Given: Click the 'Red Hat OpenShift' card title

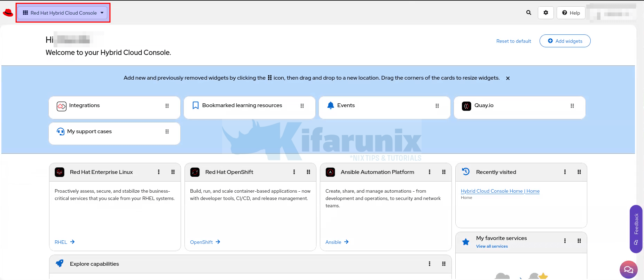Looking at the screenshot, I should click(229, 172).
